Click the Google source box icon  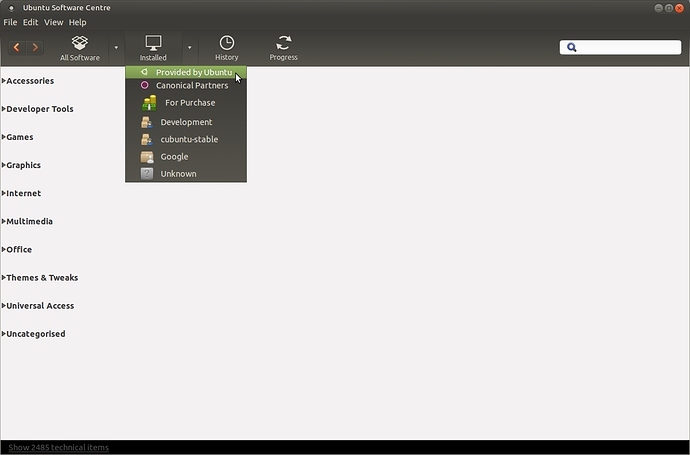tap(147, 157)
